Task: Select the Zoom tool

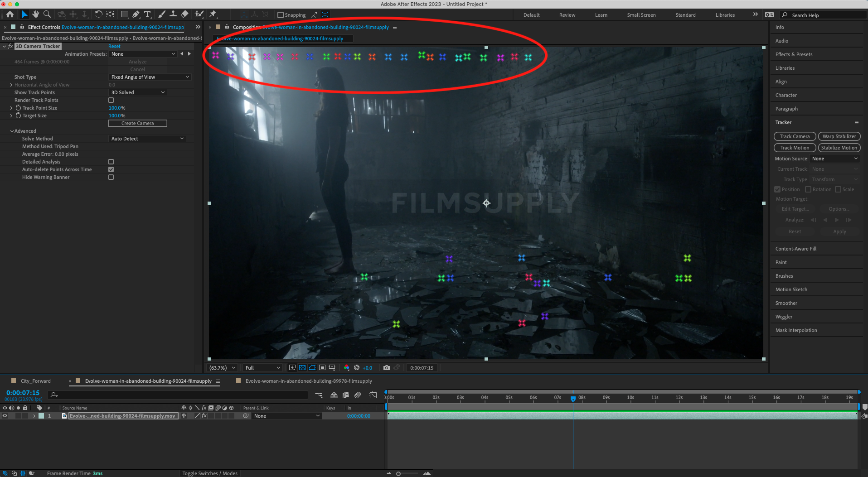Action: coord(47,14)
